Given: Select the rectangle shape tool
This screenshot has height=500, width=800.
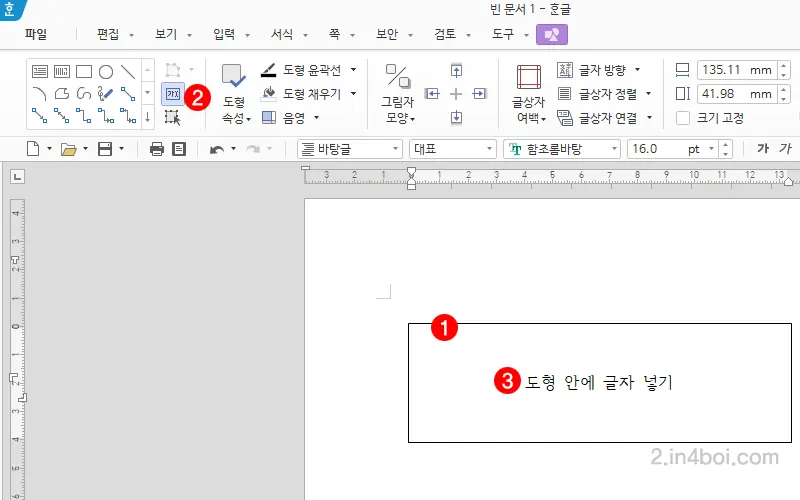Looking at the screenshot, I should click(84, 71).
